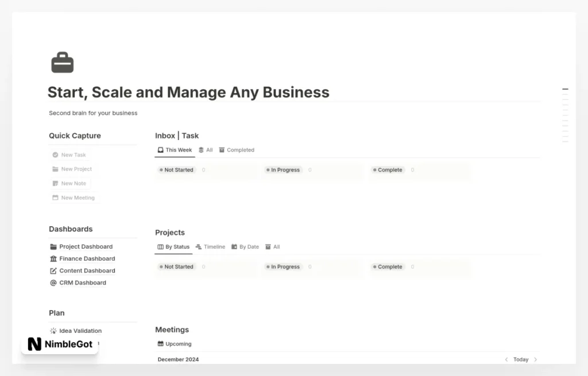Click the Timeline view icon under Projects

pos(199,247)
